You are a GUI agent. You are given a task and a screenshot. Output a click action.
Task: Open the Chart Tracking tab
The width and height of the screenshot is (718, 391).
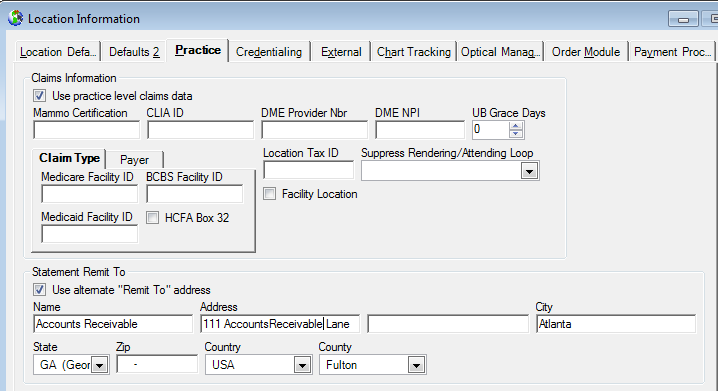(x=413, y=52)
